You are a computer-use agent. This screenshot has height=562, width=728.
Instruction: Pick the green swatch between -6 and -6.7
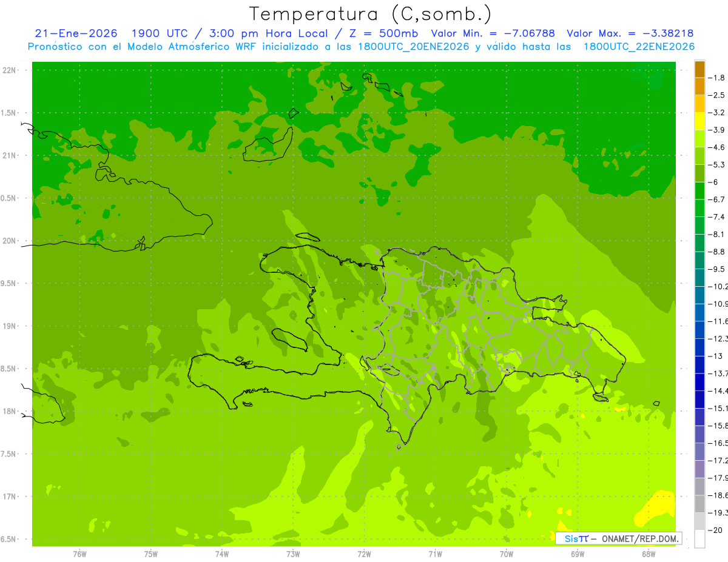point(699,191)
